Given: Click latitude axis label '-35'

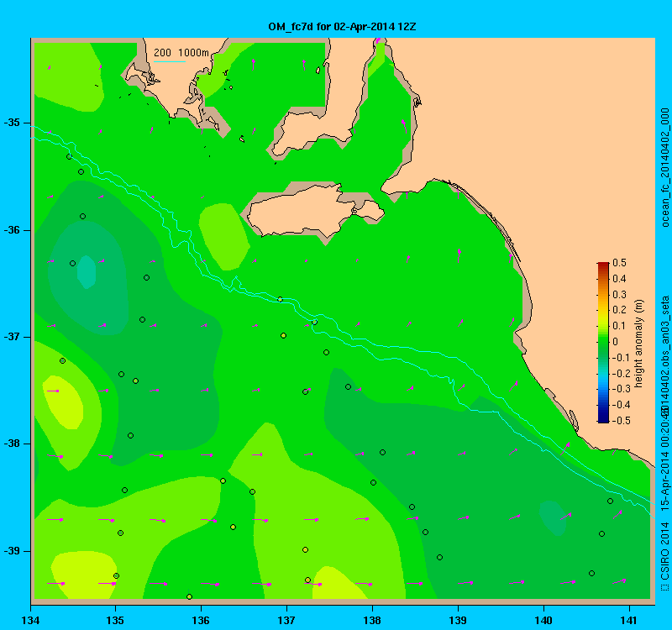Looking at the screenshot, I should [12, 123].
